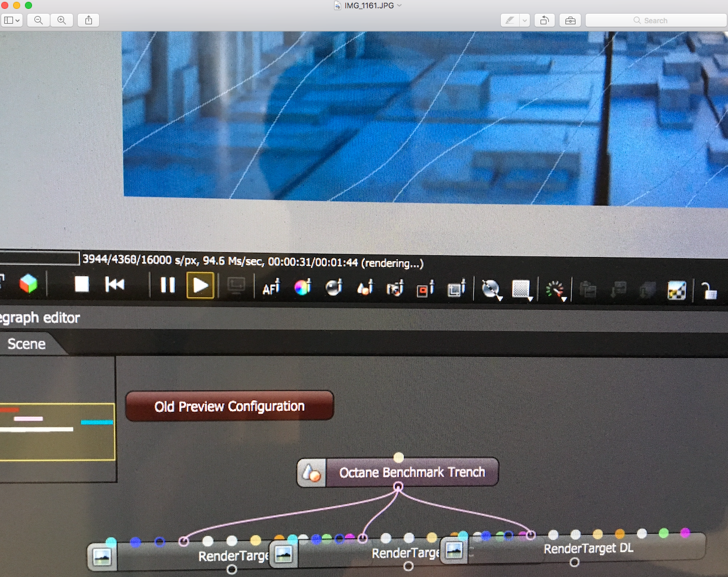Click the Octane Benchmark Trench node's geometry icon
Screen dimensions: 728x577
pyautogui.click(x=311, y=473)
